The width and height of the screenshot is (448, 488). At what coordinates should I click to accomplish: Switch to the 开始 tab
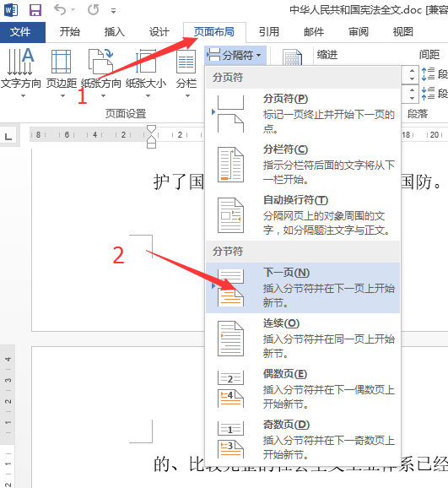[70, 32]
